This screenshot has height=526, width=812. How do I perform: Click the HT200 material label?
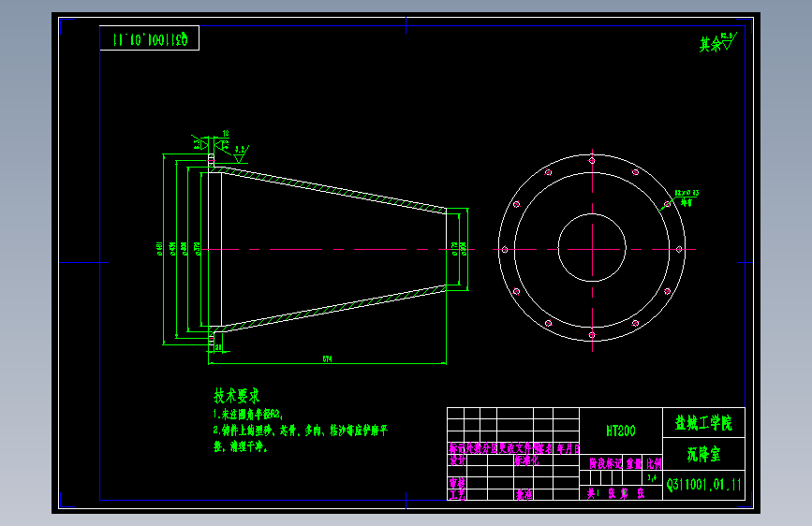[x=620, y=431]
